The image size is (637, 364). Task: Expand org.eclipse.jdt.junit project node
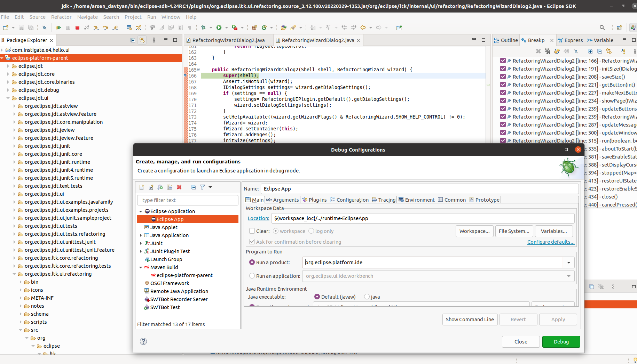14,146
